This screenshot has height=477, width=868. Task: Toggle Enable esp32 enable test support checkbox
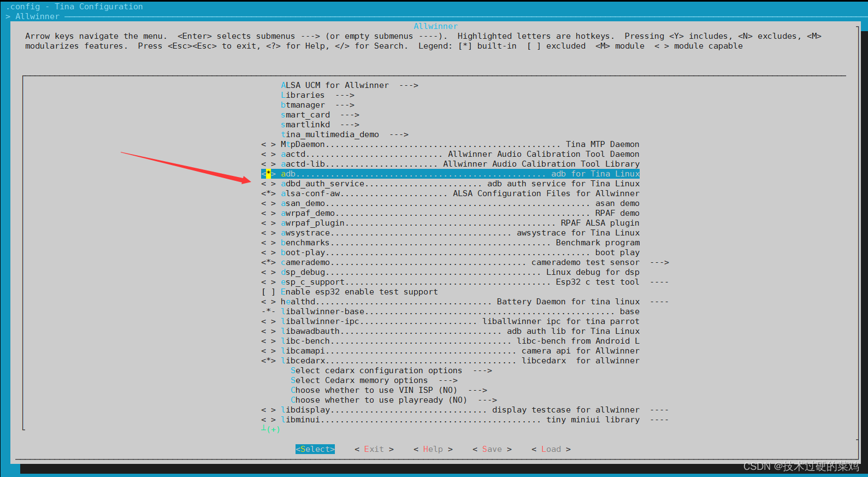358,292
